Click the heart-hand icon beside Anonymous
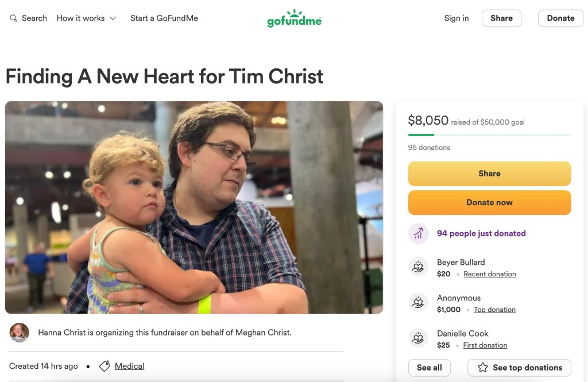Screen dimensions: 588x382 419,303
